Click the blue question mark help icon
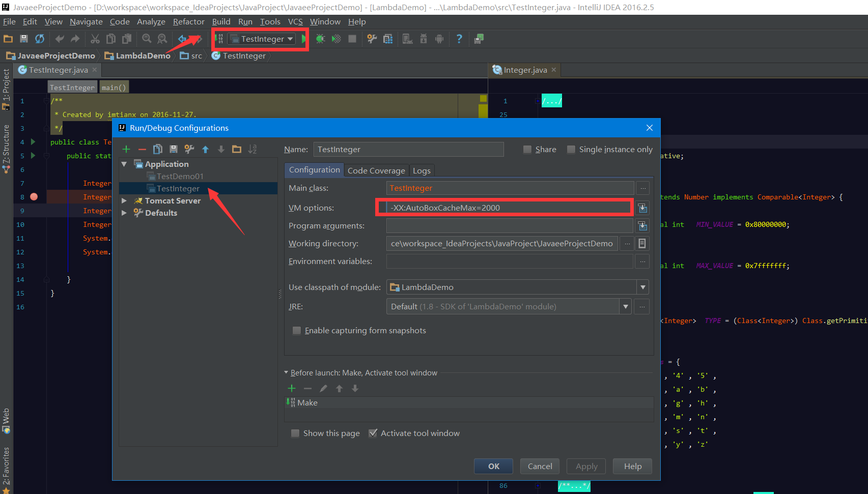 click(x=459, y=39)
